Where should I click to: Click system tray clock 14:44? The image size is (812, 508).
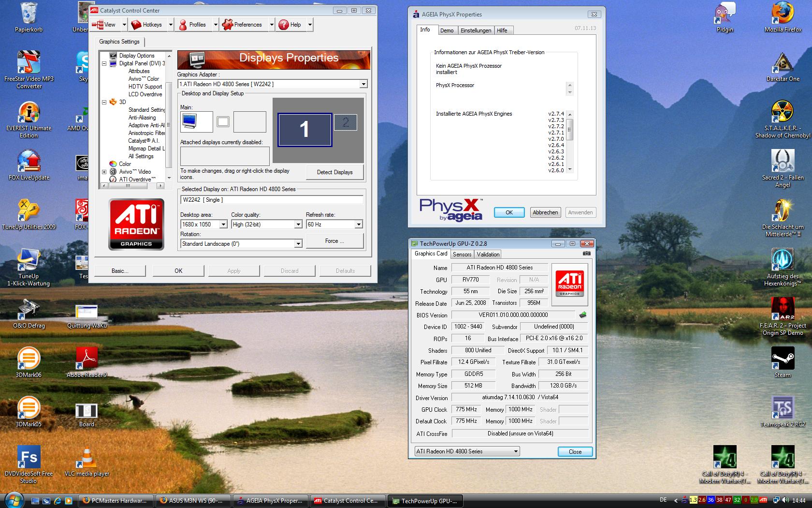click(x=799, y=500)
